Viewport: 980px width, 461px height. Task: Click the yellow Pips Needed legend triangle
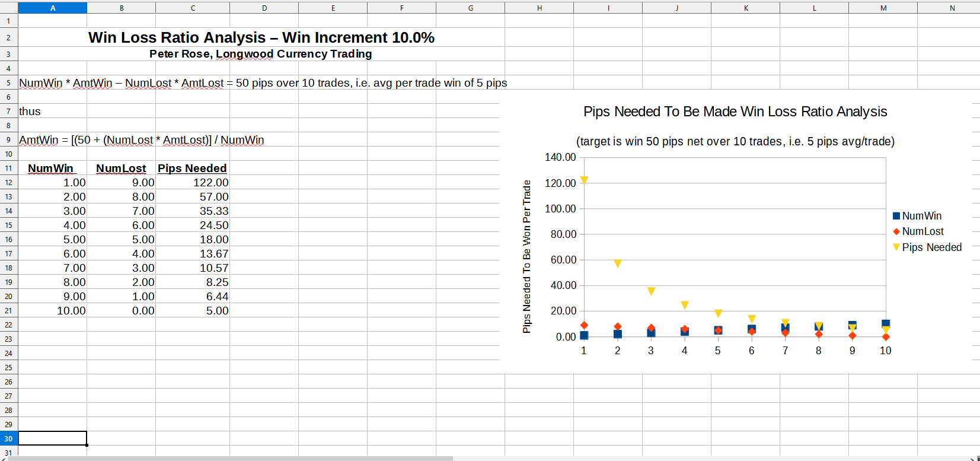click(896, 247)
